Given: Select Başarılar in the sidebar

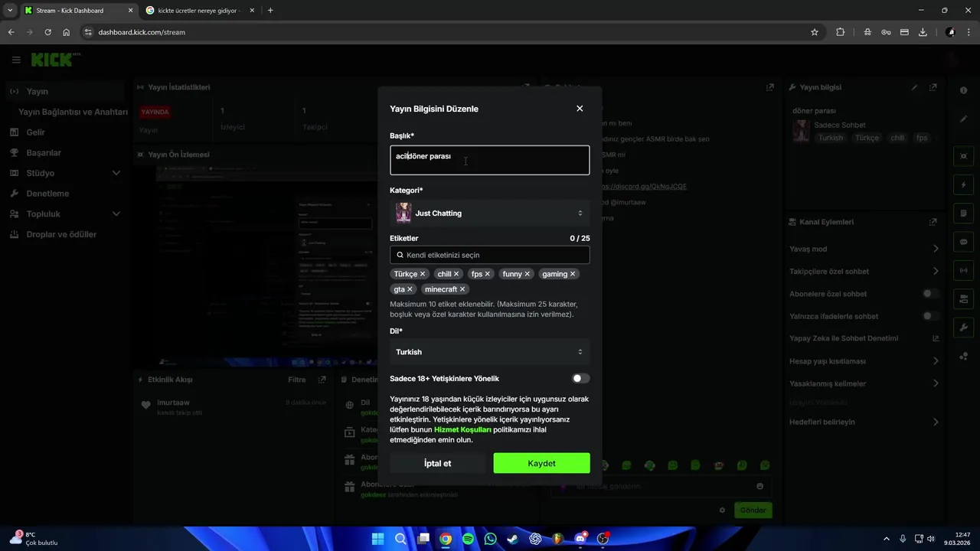Looking at the screenshot, I should pyautogui.click(x=65, y=152).
